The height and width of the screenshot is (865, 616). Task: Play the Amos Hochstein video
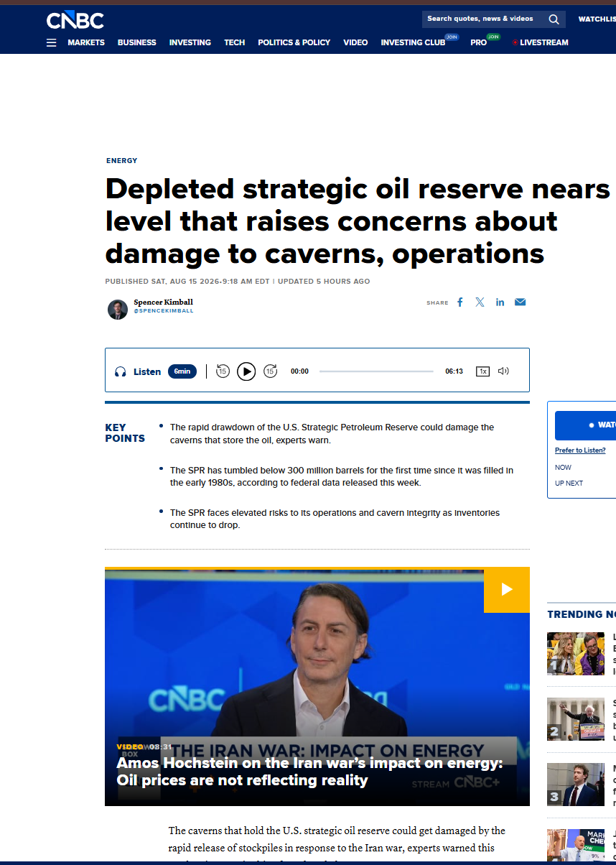point(506,589)
